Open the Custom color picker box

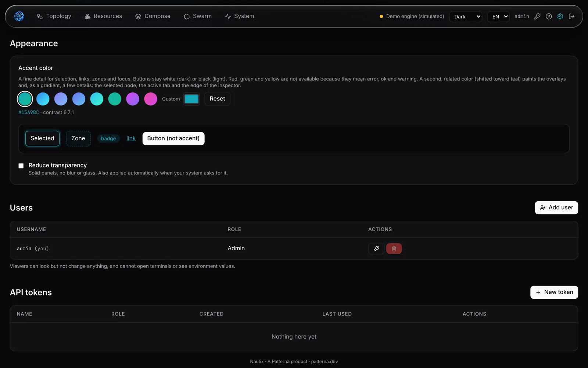click(191, 99)
